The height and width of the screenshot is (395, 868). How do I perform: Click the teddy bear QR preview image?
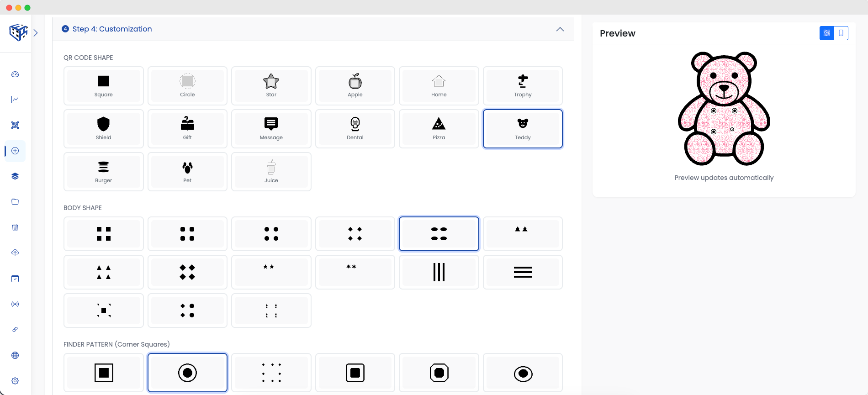[724, 109]
